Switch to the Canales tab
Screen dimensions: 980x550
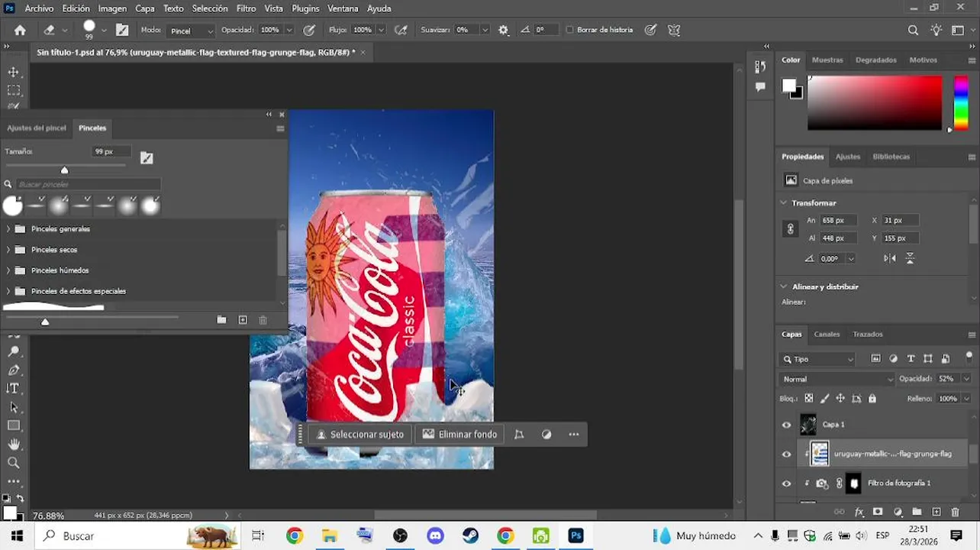(827, 334)
